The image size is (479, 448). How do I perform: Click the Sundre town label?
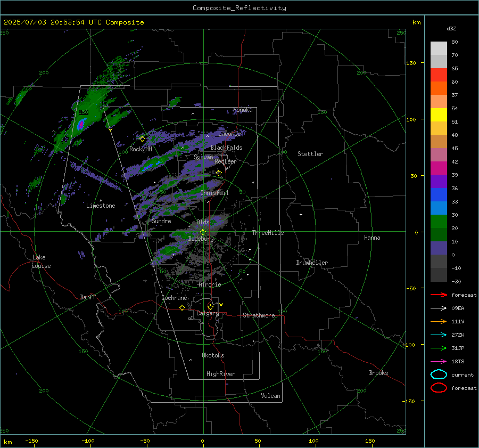pyautogui.click(x=161, y=221)
